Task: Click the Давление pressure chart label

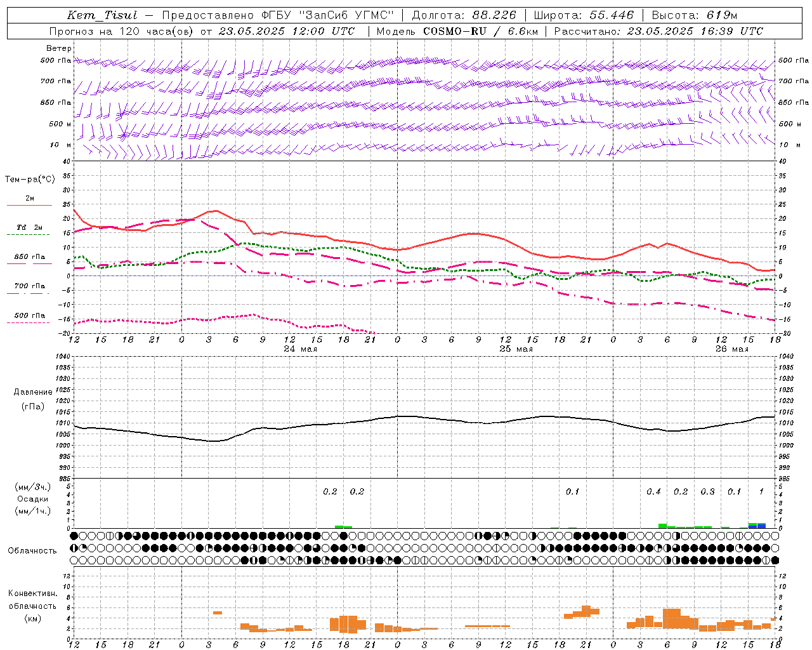Action: coord(33,392)
